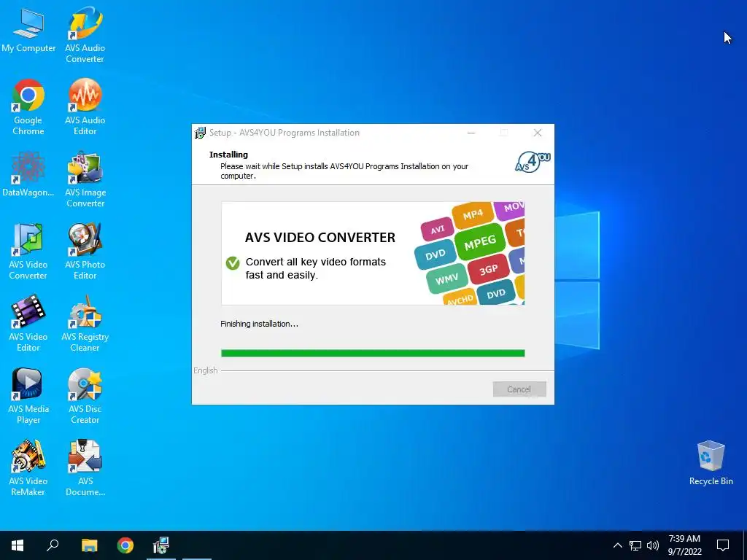Select the Setup installer taskbar icon
This screenshot has width=747, height=560.
(161, 545)
